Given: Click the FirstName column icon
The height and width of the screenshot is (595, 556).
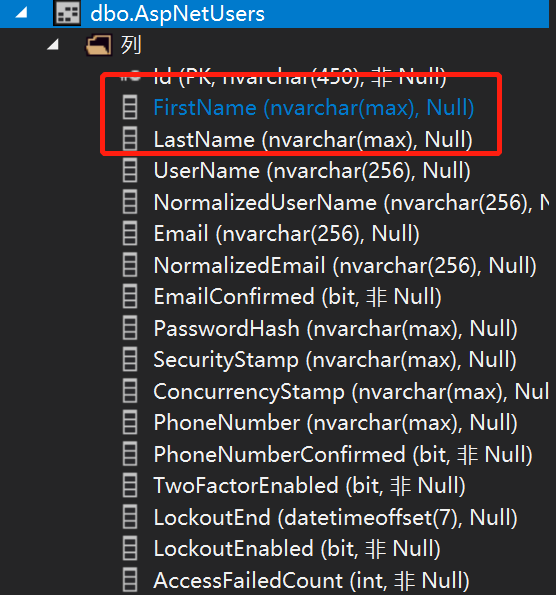Looking at the screenshot, I should pyautogui.click(x=130, y=108).
